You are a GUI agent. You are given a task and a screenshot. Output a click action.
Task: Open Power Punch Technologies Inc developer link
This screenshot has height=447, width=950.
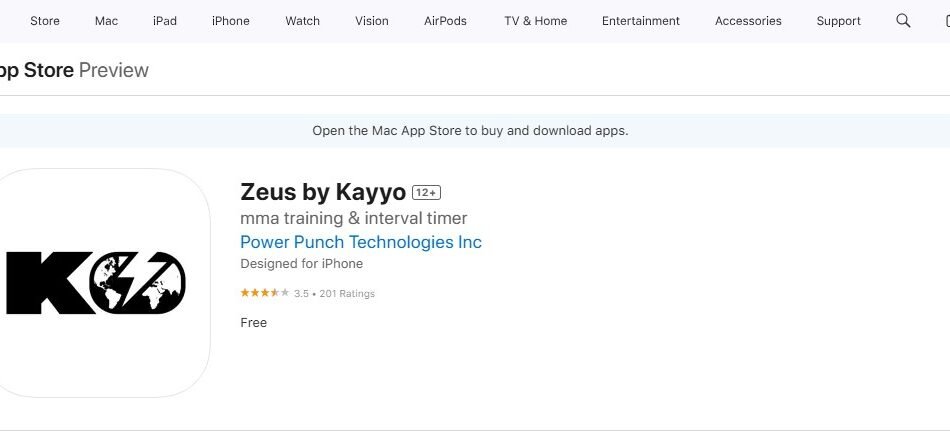361,242
